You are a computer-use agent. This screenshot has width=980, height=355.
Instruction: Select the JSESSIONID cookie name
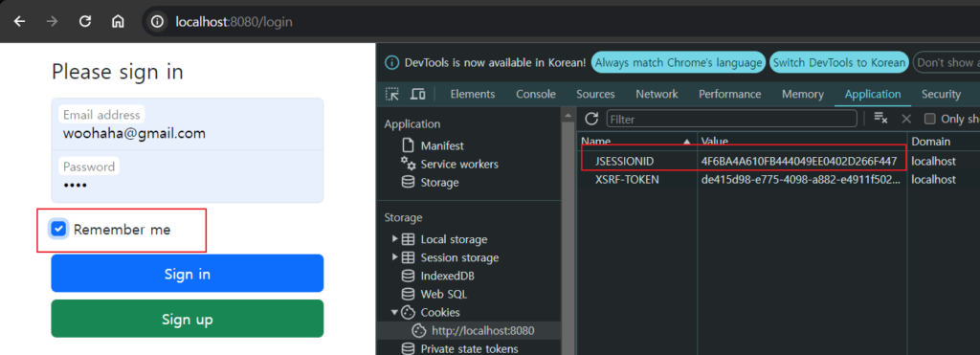pos(625,162)
